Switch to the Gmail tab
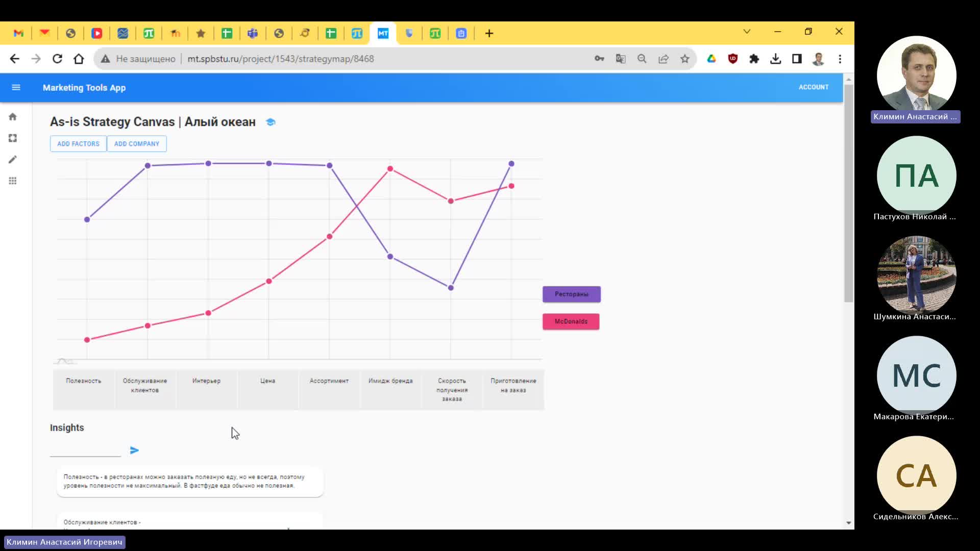The height and width of the screenshot is (551, 980). click(18, 33)
